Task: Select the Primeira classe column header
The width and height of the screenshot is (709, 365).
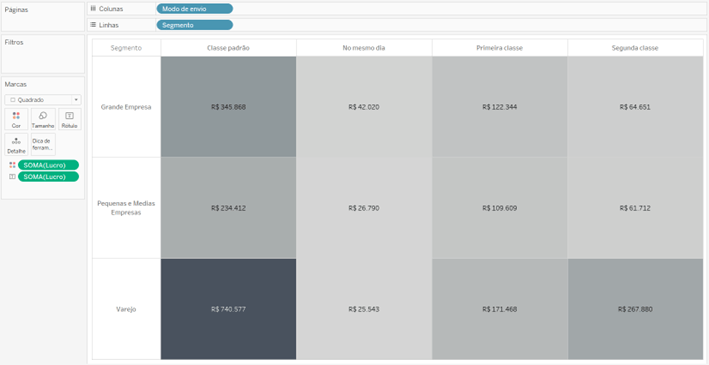Action: [x=500, y=48]
